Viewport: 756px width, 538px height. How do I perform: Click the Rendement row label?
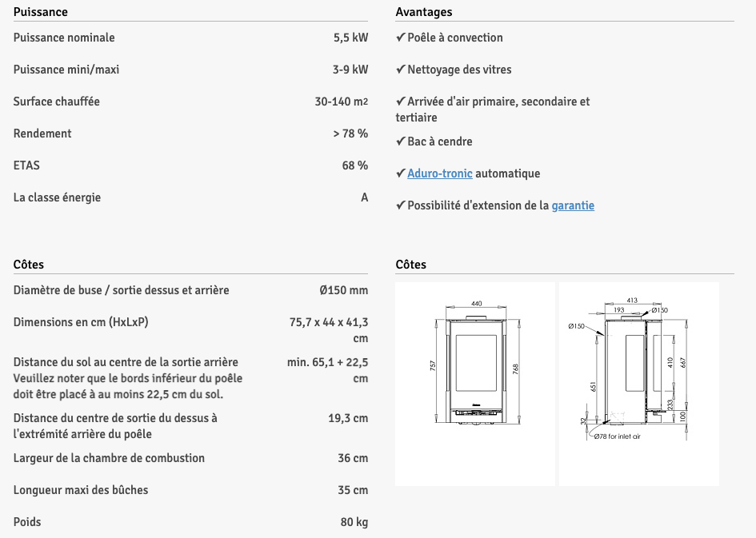42,134
